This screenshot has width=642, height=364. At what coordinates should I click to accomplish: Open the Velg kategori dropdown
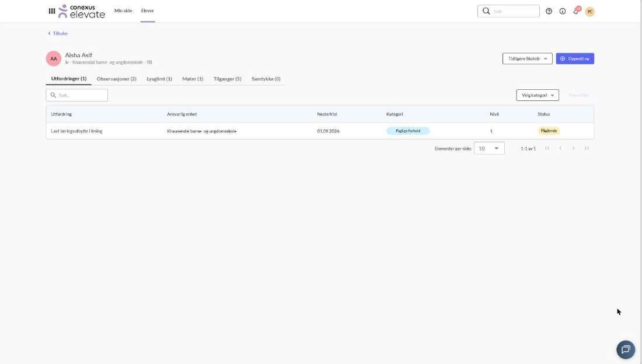[538, 95]
